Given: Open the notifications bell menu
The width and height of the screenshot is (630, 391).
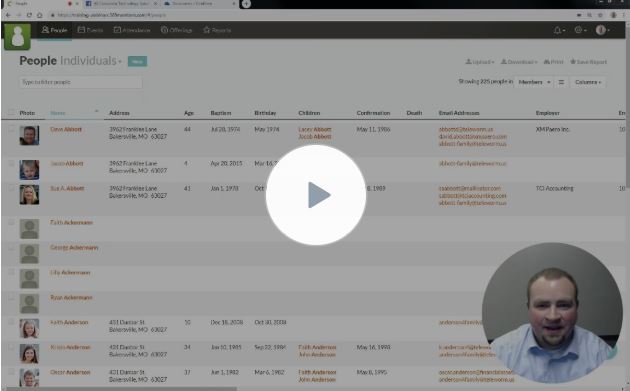Looking at the screenshot, I should 558,30.
